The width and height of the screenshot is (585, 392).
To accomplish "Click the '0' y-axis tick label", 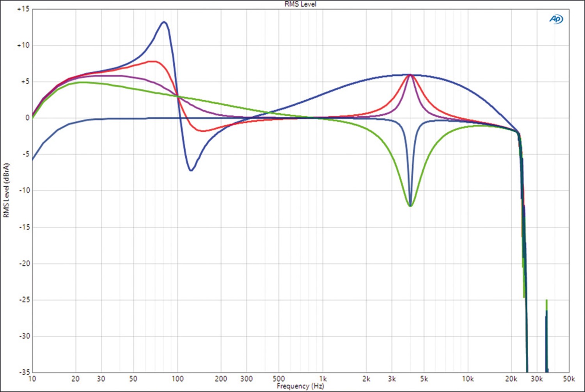I will (27, 118).
